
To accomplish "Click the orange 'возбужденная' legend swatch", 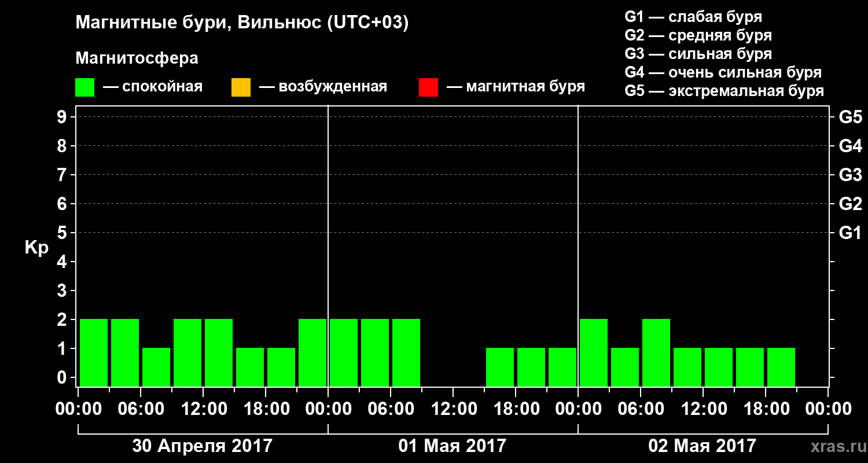I will tap(241, 87).
